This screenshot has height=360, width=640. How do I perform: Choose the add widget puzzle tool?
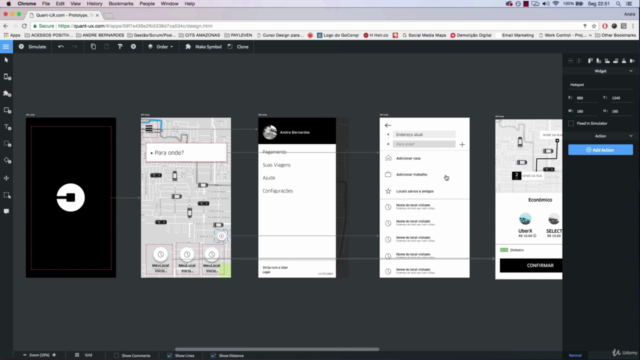point(7,93)
